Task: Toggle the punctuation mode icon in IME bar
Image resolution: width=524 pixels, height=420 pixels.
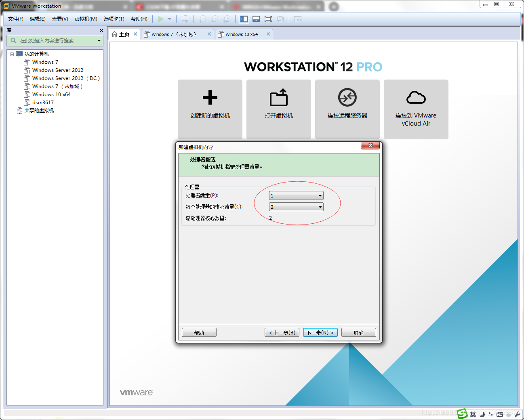Action: click(490, 414)
